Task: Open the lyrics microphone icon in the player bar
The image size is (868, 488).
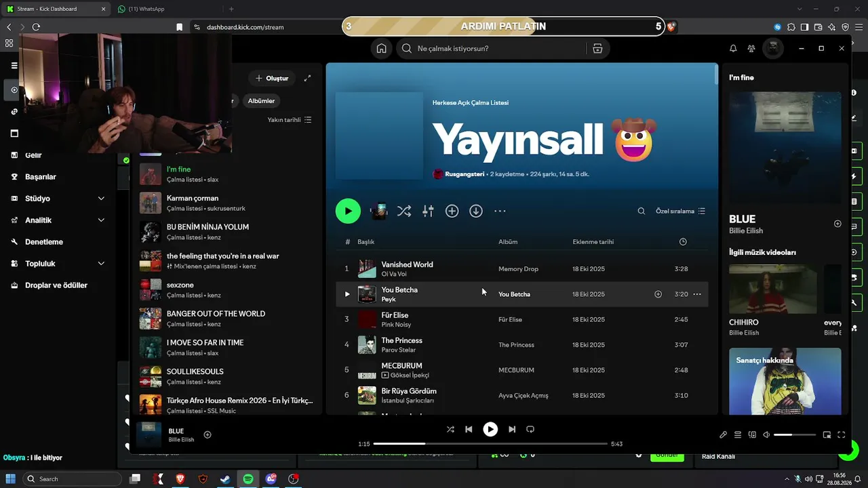Action: 723,434
